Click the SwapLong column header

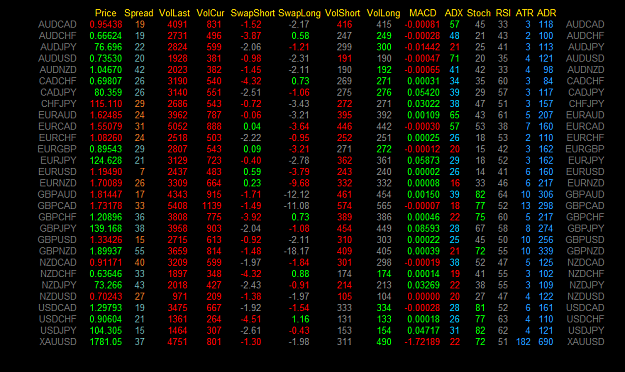[299, 13]
